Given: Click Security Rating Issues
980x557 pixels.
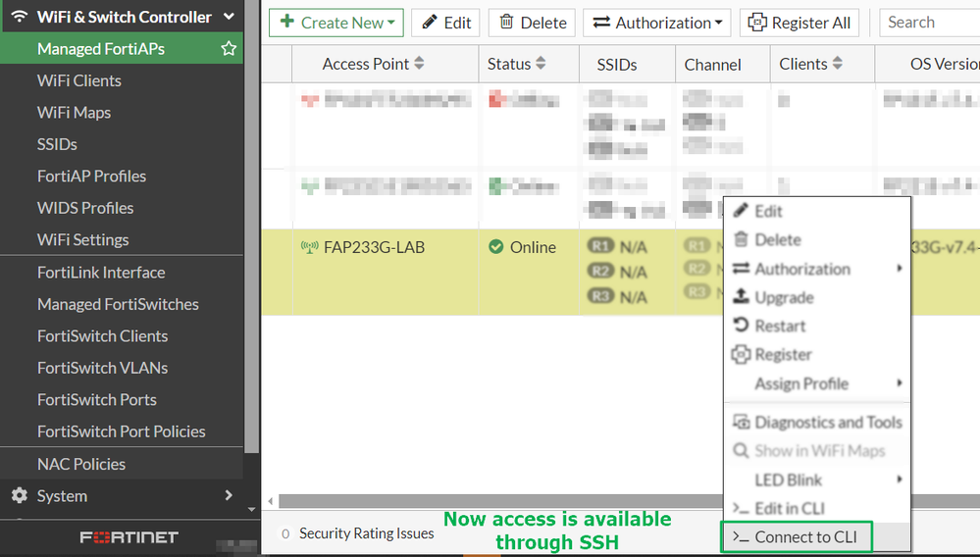Looking at the screenshot, I should click(366, 533).
